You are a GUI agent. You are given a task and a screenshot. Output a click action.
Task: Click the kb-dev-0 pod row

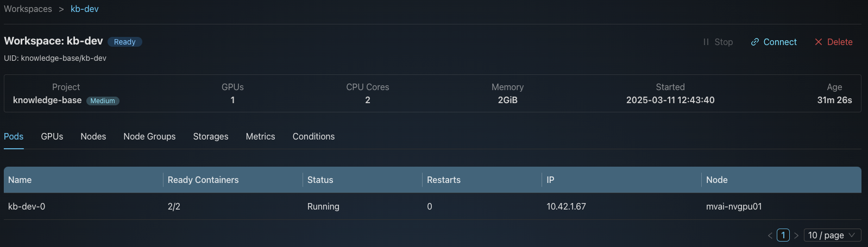pyautogui.click(x=27, y=206)
